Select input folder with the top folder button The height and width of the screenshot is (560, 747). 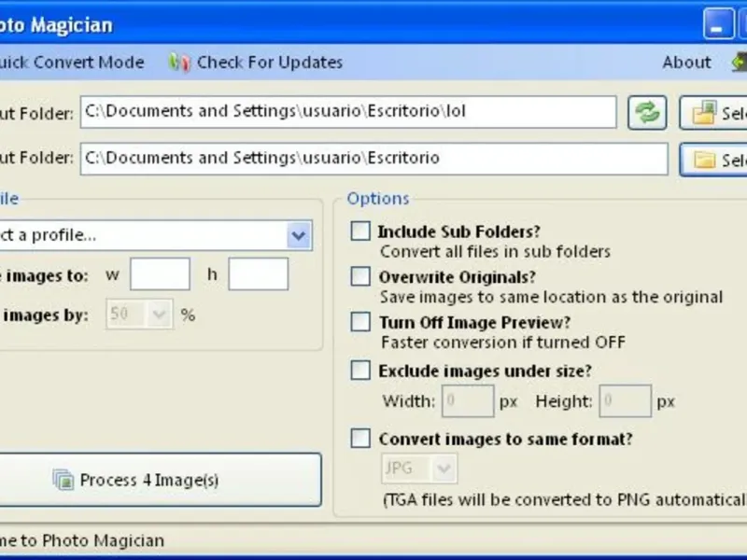click(x=713, y=112)
